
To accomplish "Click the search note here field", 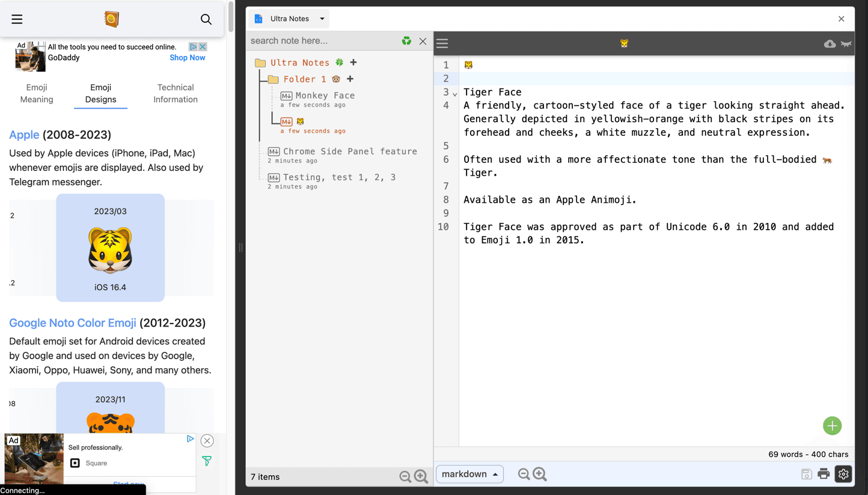I will [x=323, y=41].
